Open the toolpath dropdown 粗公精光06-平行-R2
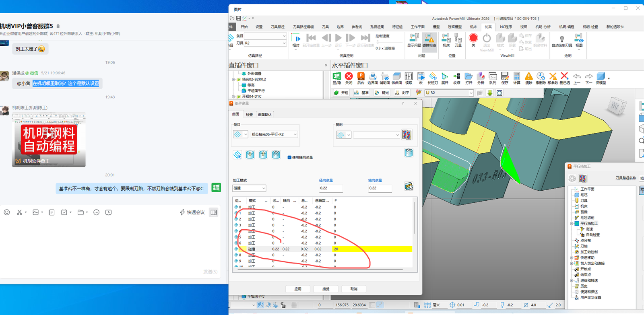 [274, 134]
